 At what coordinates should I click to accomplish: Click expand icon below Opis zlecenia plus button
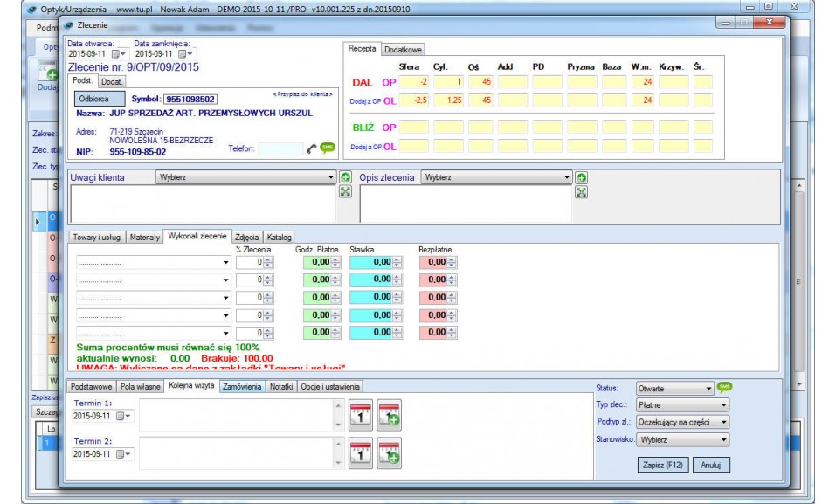click(x=581, y=192)
